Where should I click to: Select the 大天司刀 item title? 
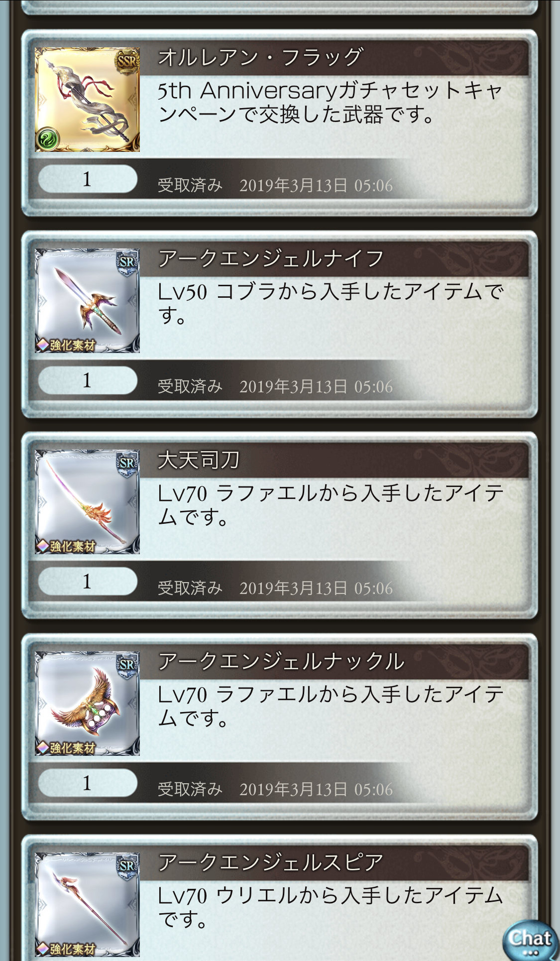click(x=199, y=460)
